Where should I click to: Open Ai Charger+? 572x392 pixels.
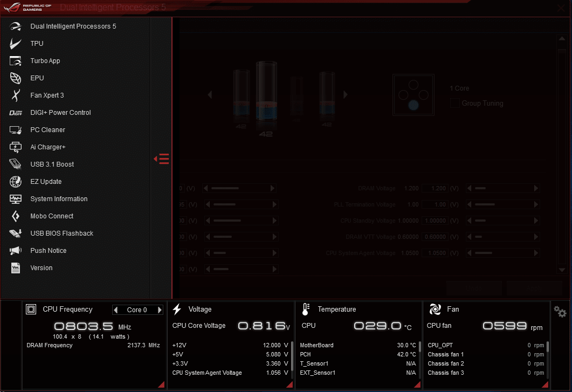pos(48,147)
